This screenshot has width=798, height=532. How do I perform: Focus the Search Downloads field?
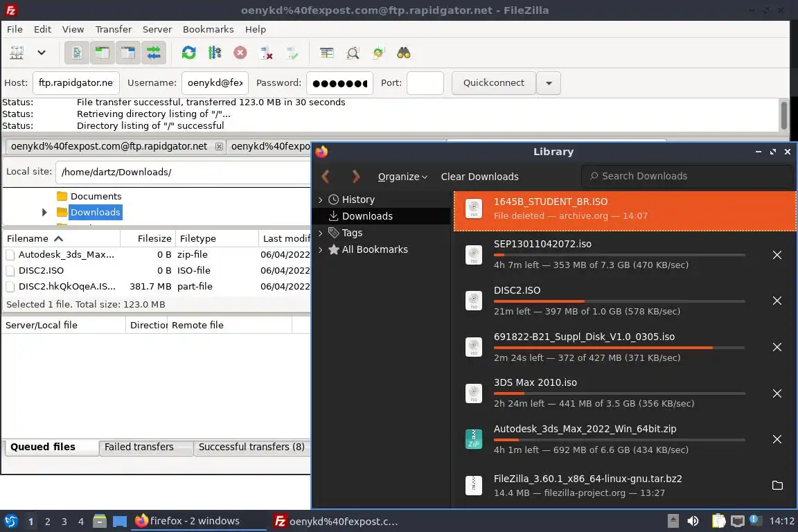(x=687, y=176)
